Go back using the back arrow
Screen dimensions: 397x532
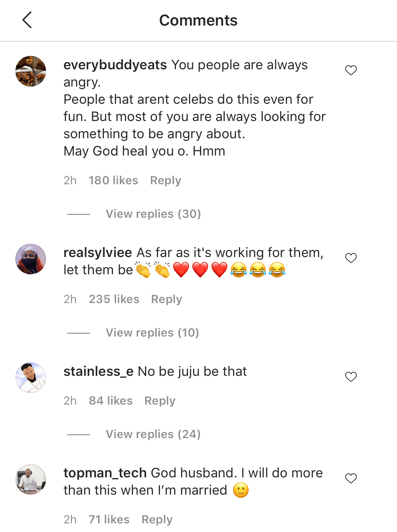tap(27, 20)
